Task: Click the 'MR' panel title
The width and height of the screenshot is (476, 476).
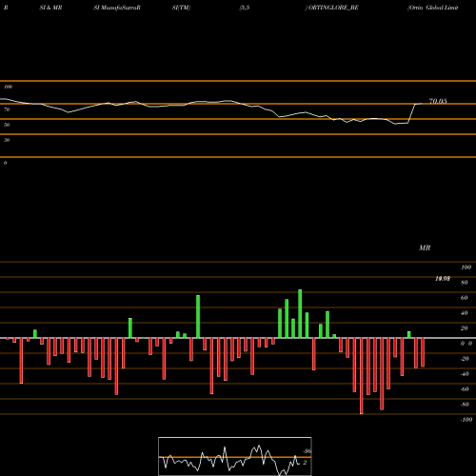Action: click(425, 248)
